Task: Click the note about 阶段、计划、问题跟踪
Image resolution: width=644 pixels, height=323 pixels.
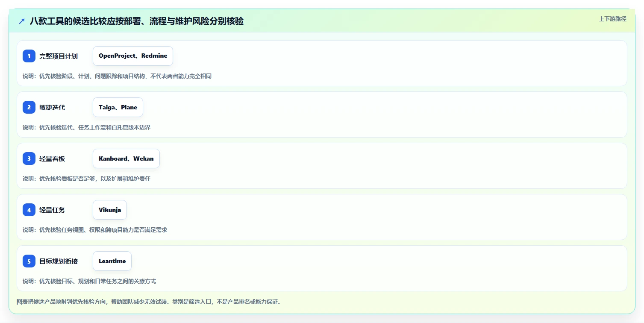Action: tap(117, 76)
